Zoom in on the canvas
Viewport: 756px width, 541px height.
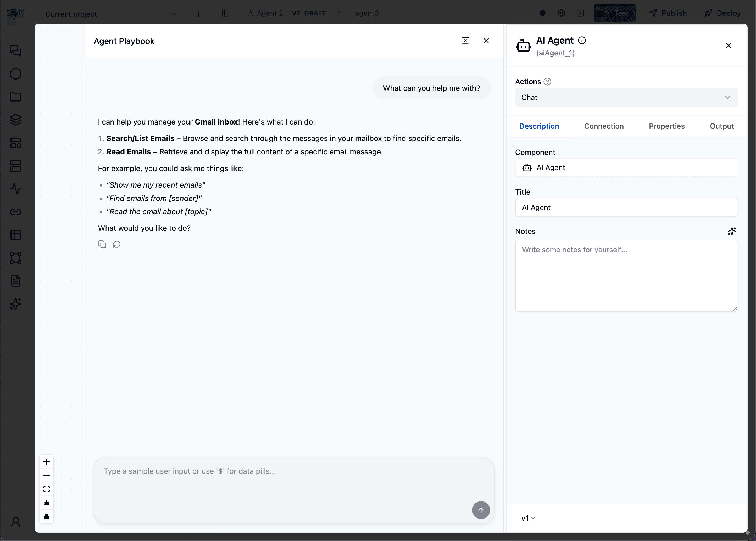coord(47,462)
